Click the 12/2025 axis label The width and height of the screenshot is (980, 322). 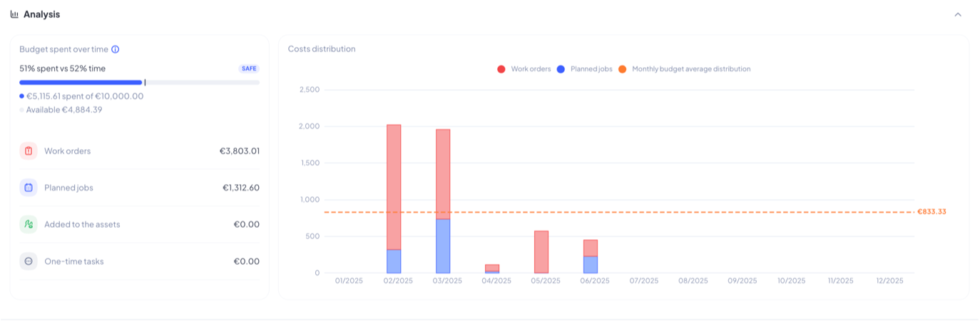point(889,281)
